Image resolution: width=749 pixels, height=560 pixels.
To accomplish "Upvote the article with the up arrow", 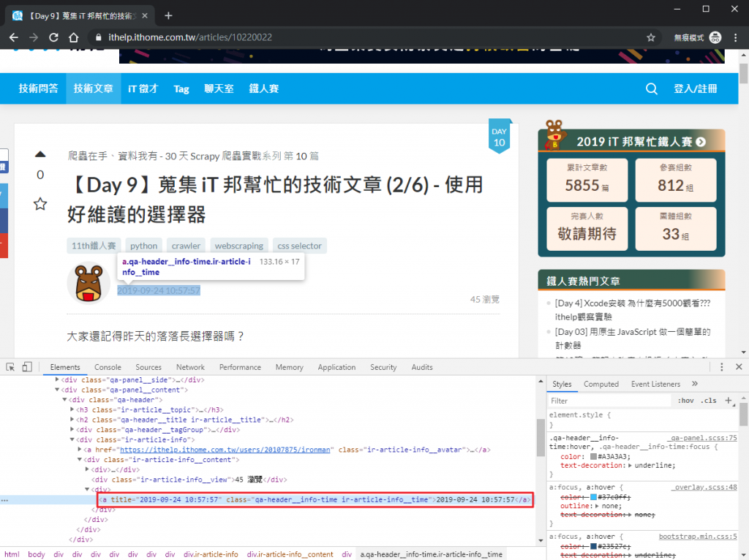I will 40,154.
